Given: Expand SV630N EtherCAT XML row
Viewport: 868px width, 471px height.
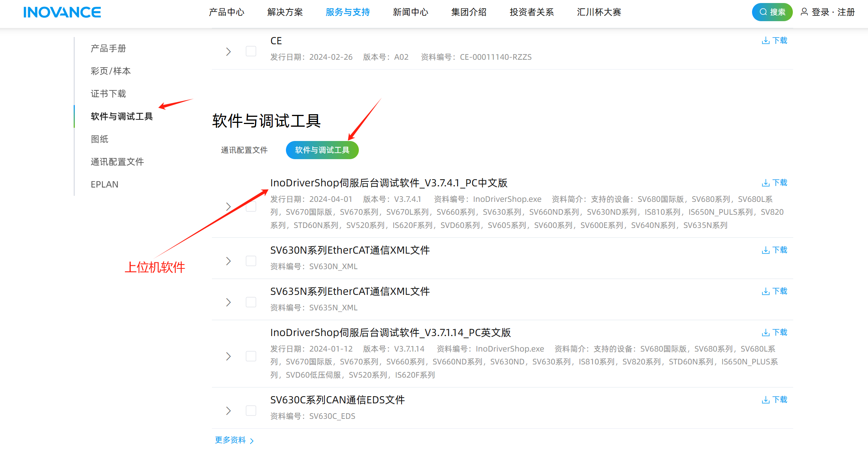Looking at the screenshot, I should pos(229,261).
